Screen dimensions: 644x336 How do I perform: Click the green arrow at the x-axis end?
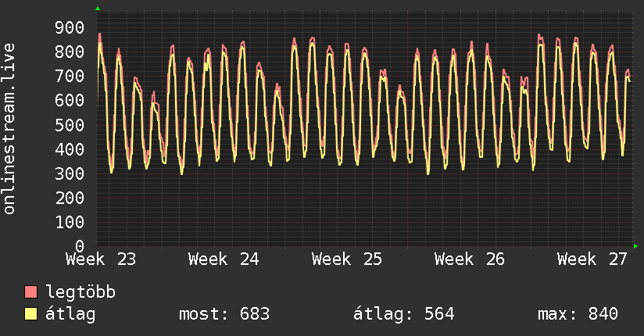(x=635, y=246)
